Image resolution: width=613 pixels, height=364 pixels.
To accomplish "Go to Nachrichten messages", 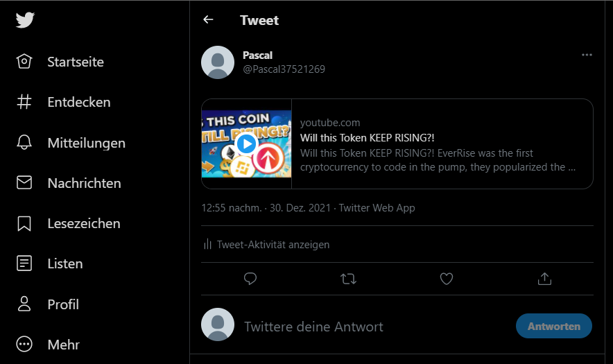I will (x=69, y=183).
